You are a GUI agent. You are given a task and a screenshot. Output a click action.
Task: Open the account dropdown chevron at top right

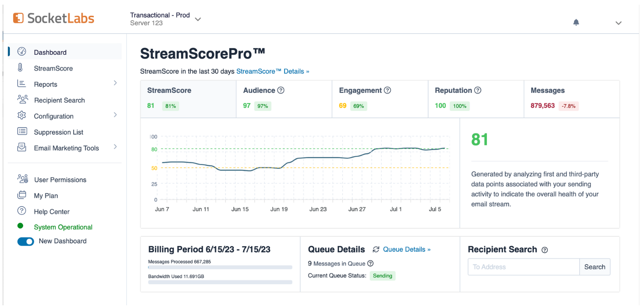(618, 23)
